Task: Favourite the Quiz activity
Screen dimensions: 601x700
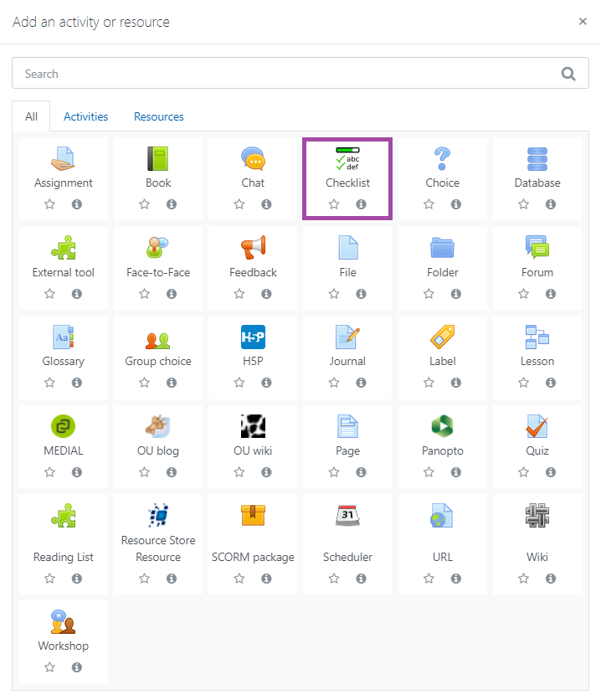Action: pyautogui.click(x=523, y=472)
